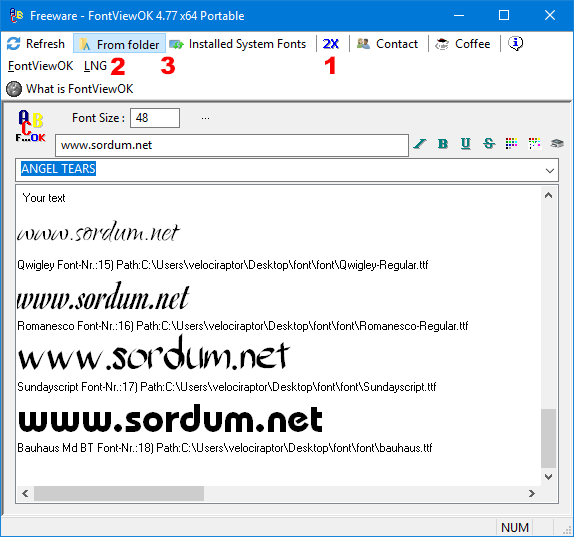Viewport: 574px width, 537px height.
Task: Click the FontViewOK title bar app icon
Action: [x=16, y=15]
